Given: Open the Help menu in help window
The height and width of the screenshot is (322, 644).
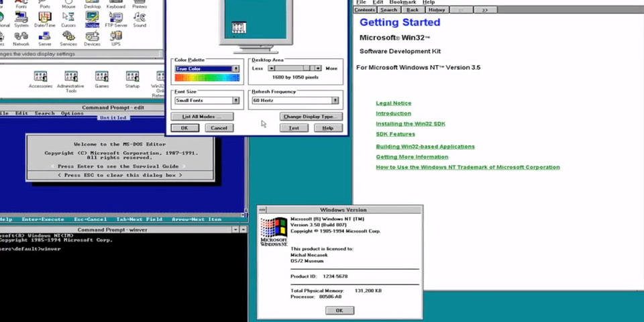Looking at the screenshot, I should [429, 3].
